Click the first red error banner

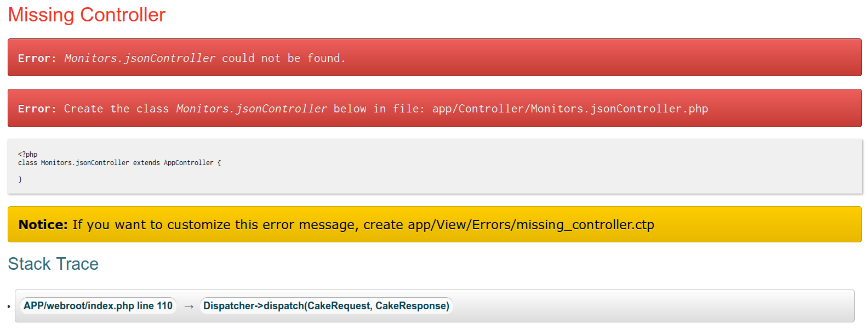pos(435,58)
